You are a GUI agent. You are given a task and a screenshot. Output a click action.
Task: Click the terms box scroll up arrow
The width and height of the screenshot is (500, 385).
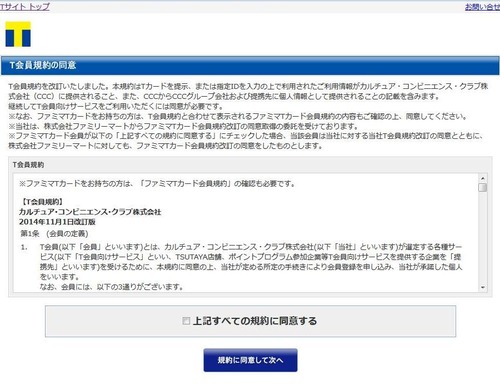[482, 178]
